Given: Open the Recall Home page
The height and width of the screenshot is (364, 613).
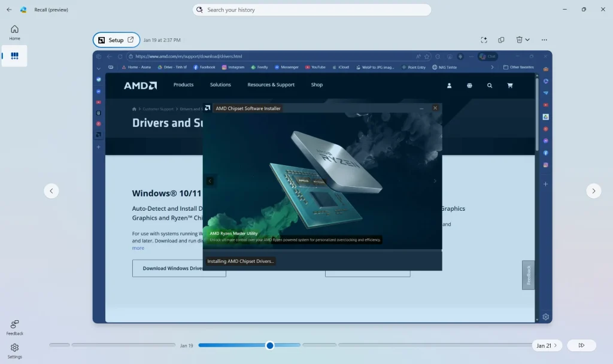Looking at the screenshot, I should coord(14,32).
